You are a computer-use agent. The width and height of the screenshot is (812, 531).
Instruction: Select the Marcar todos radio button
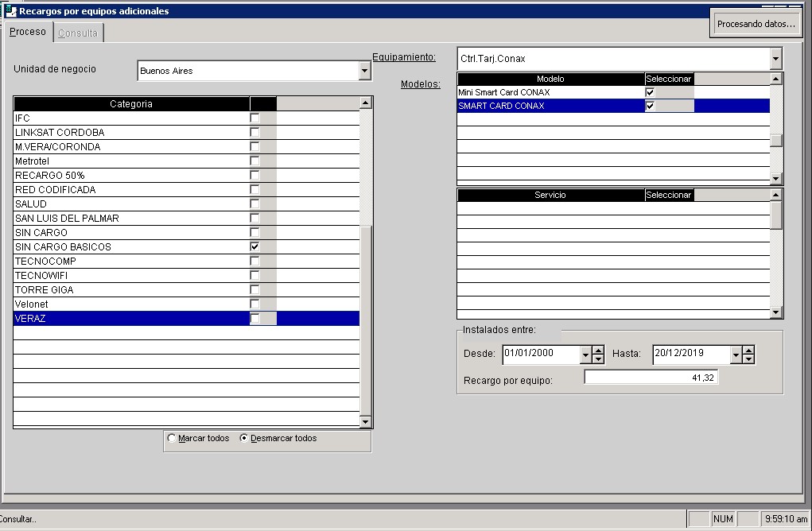[173, 438]
